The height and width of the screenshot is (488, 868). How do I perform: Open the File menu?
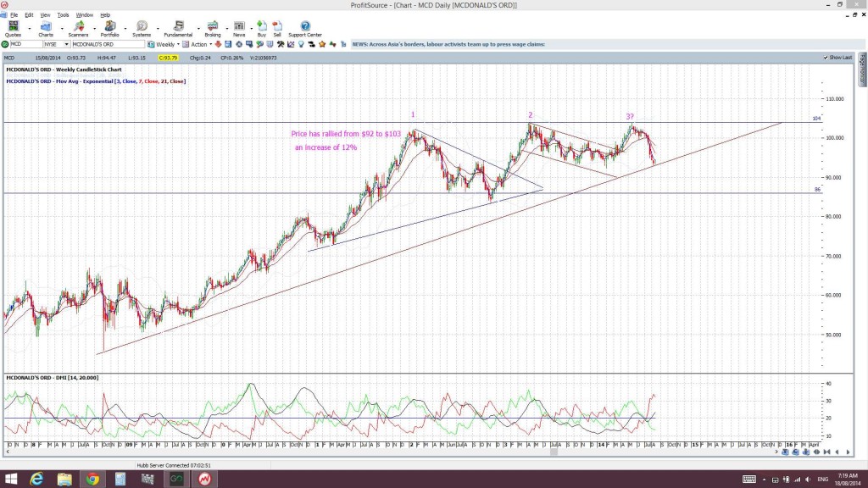click(14, 15)
